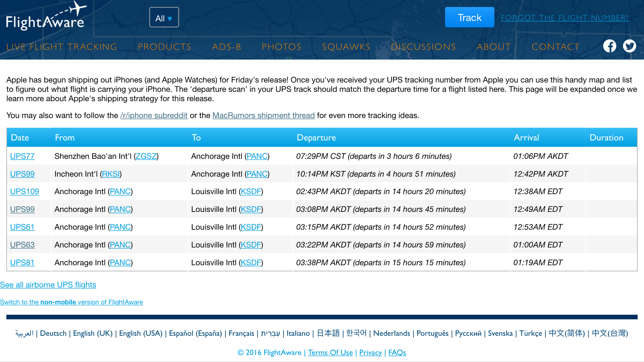Image resolution: width=644 pixels, height=362 pixels.
Task: Click the blue Track button
Action: click(x=469, y=17)
